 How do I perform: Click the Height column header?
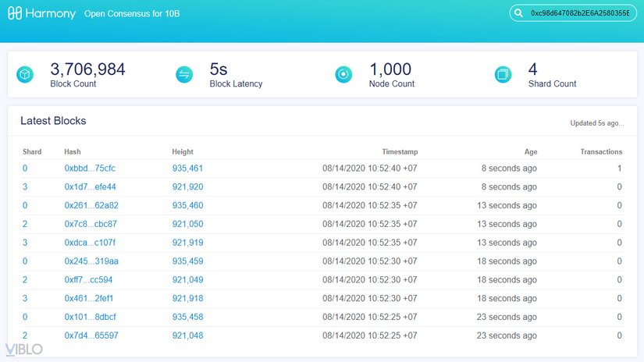coord(183,152)
